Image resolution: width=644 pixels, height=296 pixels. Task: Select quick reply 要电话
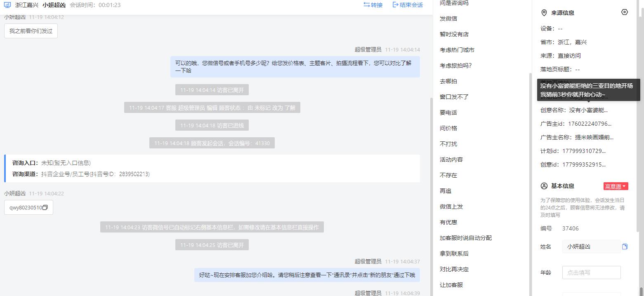click(x=448, y=113)
